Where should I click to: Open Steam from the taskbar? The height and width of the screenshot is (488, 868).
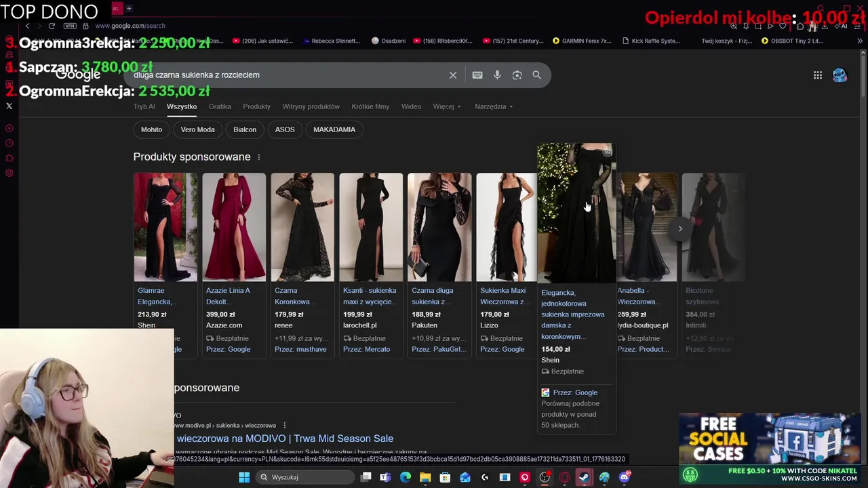pyautogui.click(x=584, y=477)
